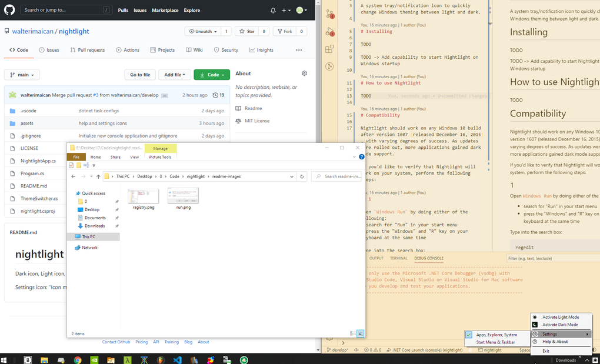Star the nightlight repository
Image resolution: width=600 pixels, height=364 pixels.
click(x=247, y=31)
